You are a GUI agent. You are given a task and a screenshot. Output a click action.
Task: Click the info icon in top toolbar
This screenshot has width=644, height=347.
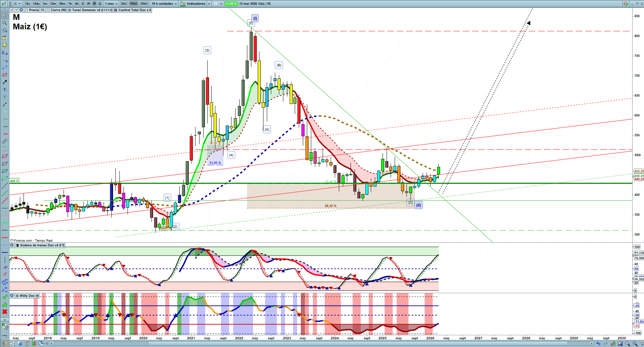[216, 4]
